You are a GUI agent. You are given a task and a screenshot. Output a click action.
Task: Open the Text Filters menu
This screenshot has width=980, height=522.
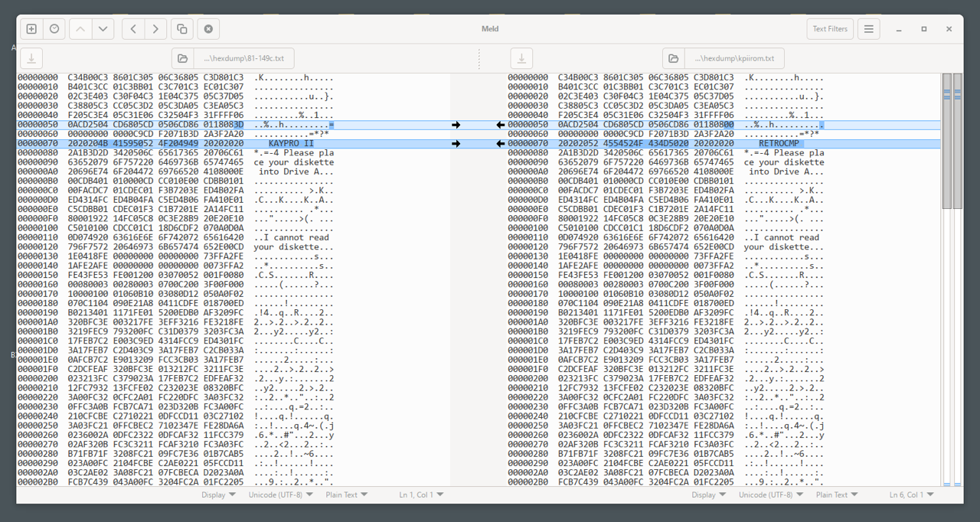click(x=830, y=29)
